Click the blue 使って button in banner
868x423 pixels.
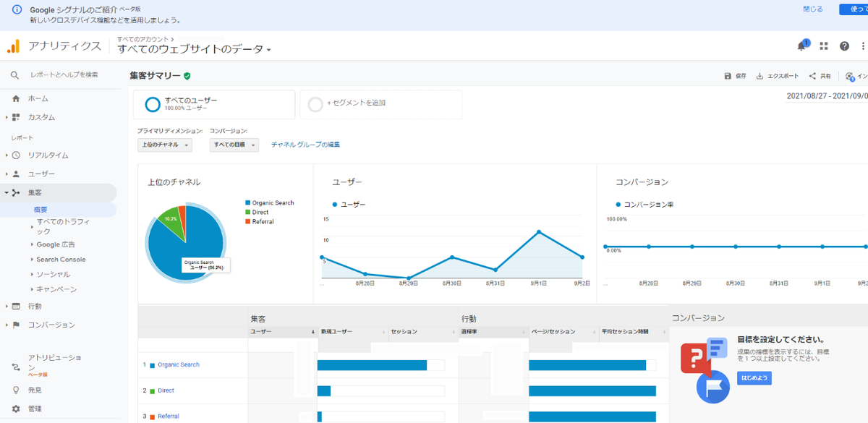[x=854, y=9]
